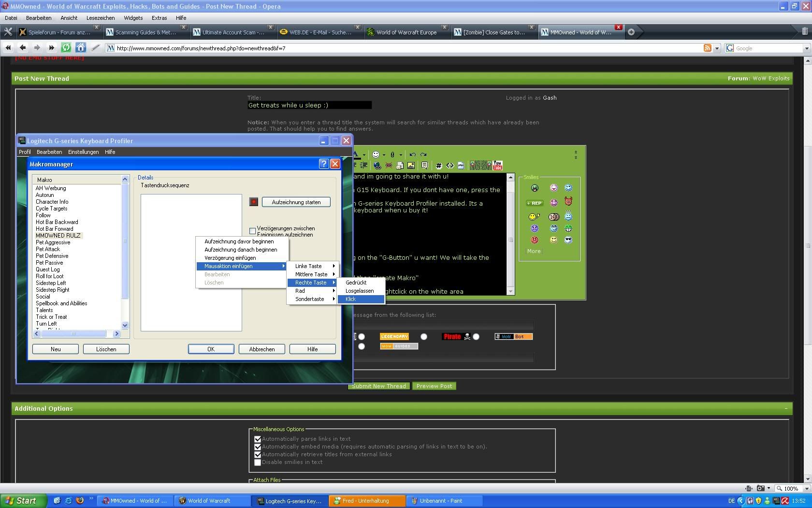Insert the +REP smiley

point(535,203)
